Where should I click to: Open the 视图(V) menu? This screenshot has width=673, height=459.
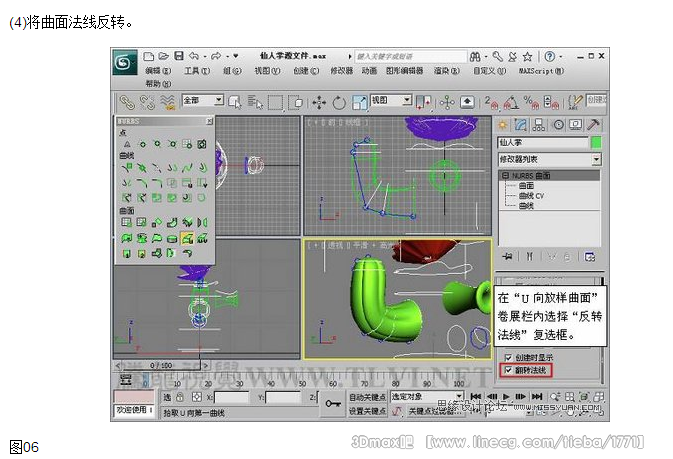[267, 71]
